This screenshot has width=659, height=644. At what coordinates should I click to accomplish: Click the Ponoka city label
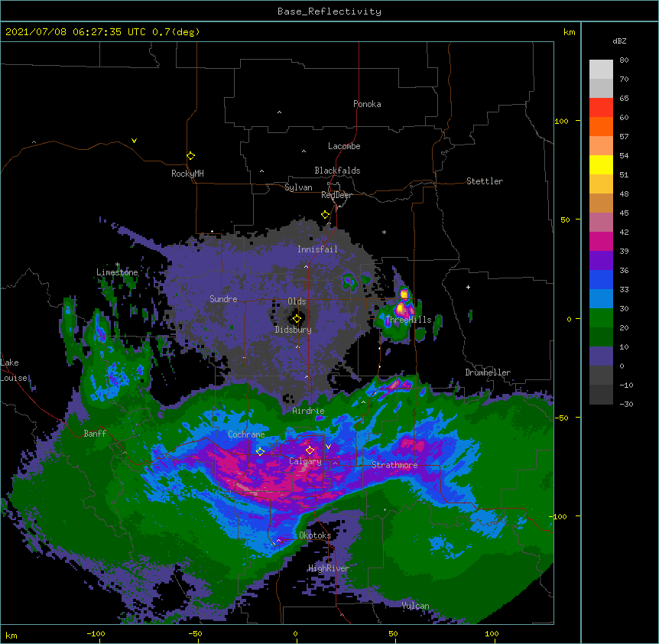click(x=367, y=104)
